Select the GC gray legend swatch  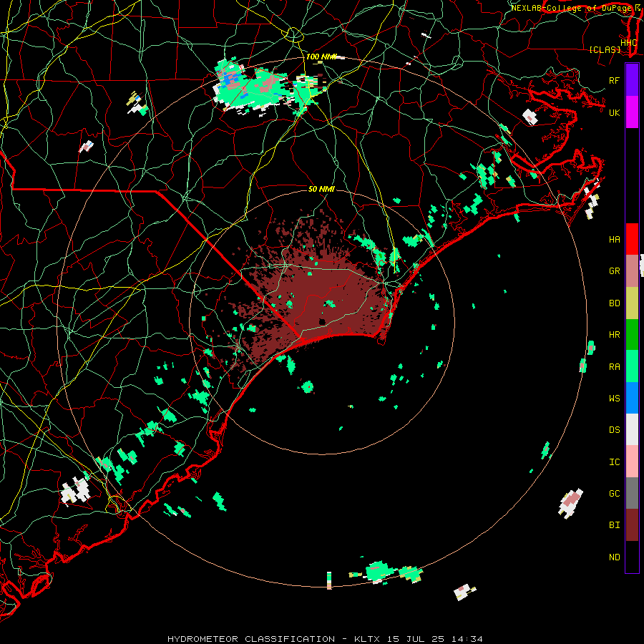tap(632, 493)
